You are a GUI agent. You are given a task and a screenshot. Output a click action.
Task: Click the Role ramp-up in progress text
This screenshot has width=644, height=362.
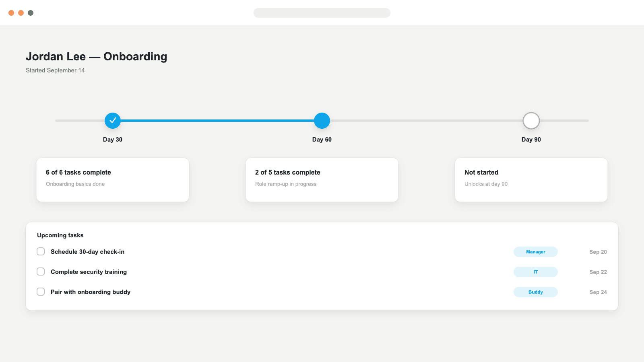286,184
